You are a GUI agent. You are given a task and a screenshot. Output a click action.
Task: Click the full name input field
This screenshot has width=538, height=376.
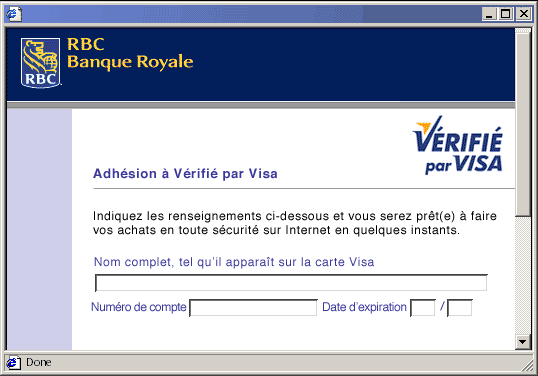(x=291, y=283)
